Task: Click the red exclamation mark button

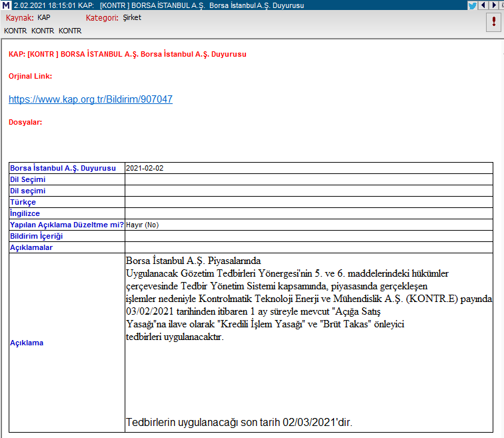Action: pos(493,22)
